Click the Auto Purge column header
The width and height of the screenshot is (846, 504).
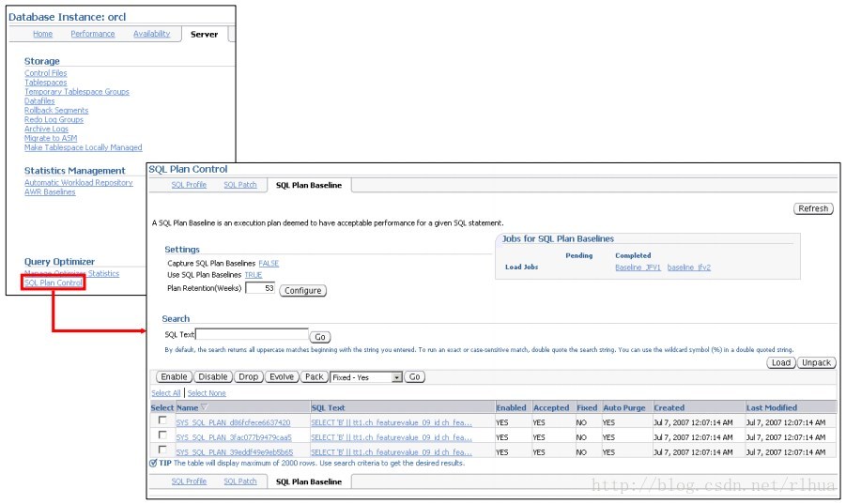tap(624, 407)
